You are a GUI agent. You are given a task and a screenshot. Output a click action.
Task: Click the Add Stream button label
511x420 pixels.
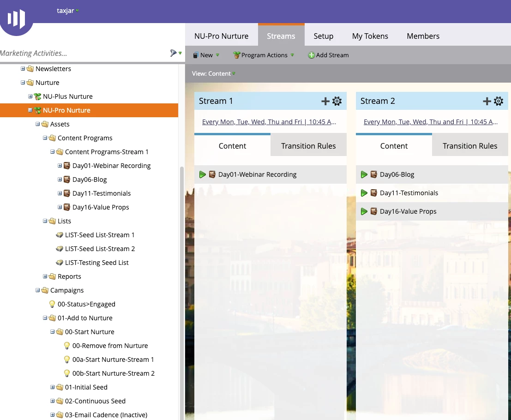(332, 55)
